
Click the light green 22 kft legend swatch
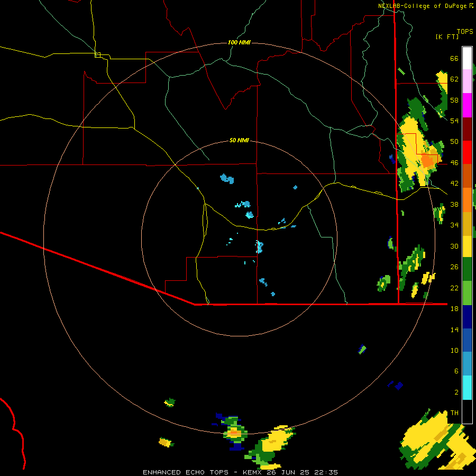click(x=467, y=293)
